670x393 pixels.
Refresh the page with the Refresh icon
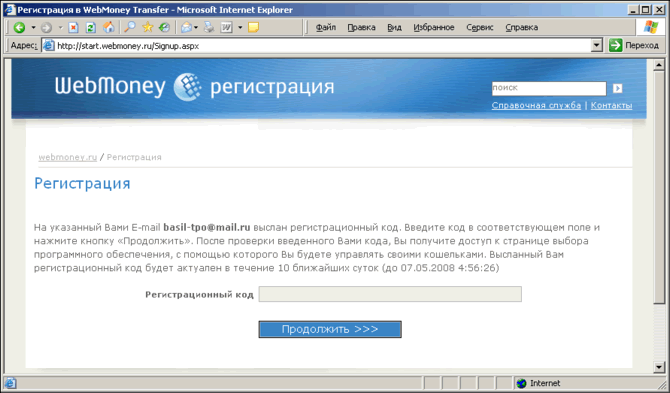point(91,28)
